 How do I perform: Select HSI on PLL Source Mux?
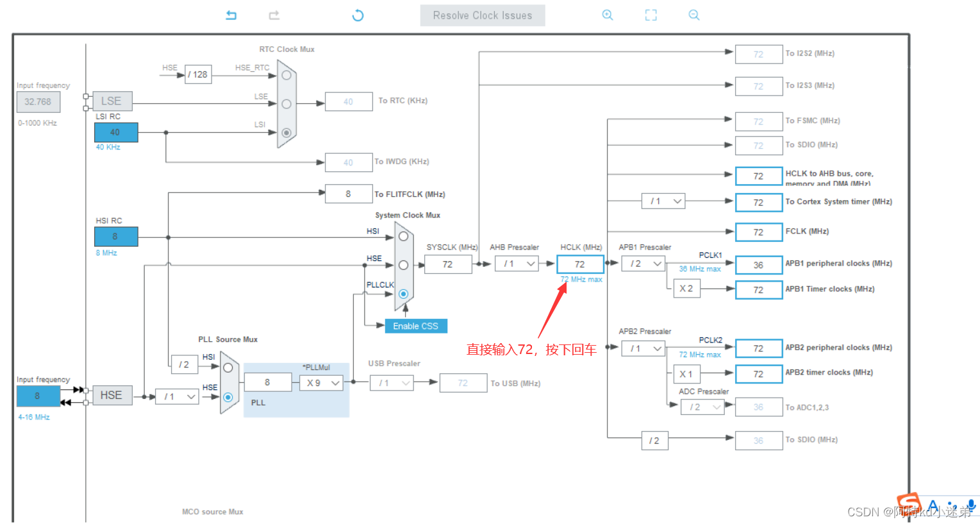(228, 368)
